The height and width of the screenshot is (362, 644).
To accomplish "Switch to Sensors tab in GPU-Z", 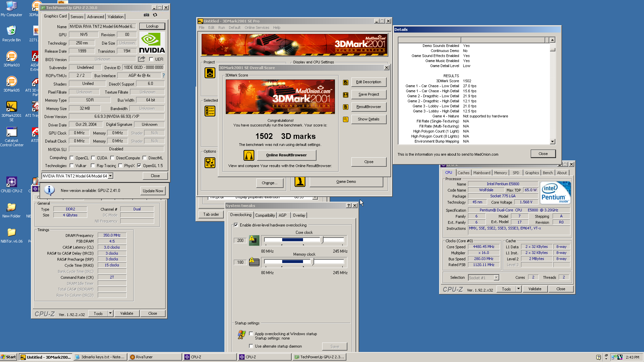I will pyautogui.click(x=77, y=17).
